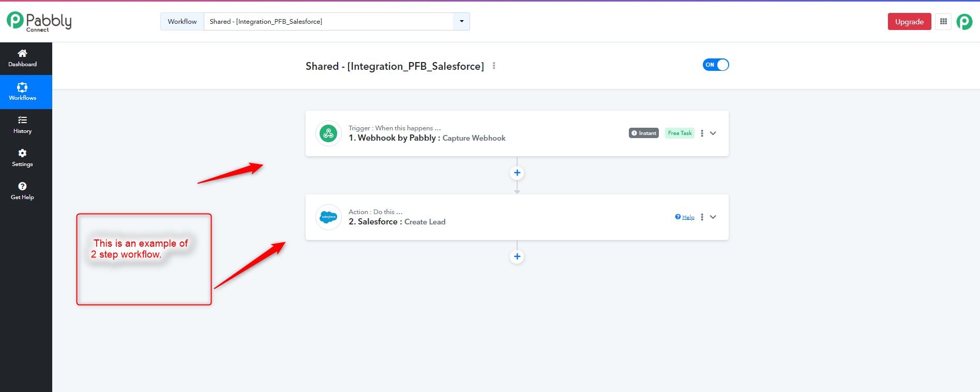Open the Dashboard home icon
The image size is (980, 392).
click(x=22, y=53)
